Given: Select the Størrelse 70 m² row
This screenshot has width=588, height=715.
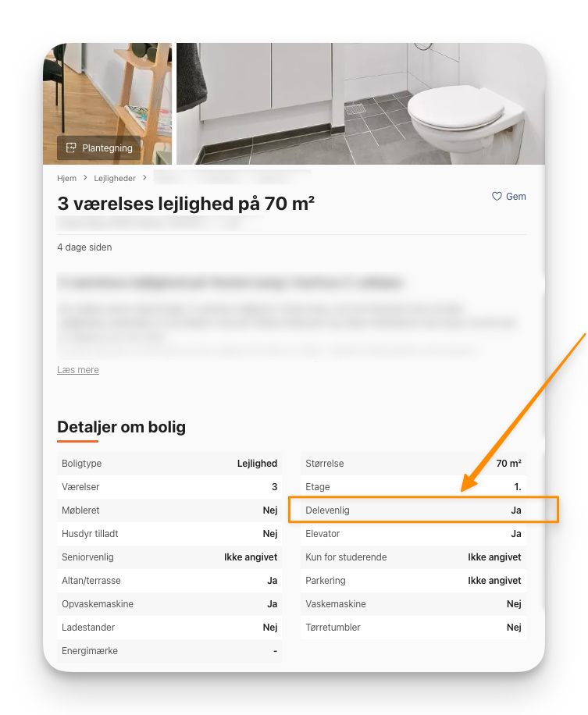Looking at the screenshot, I should (x=413, y=464).
